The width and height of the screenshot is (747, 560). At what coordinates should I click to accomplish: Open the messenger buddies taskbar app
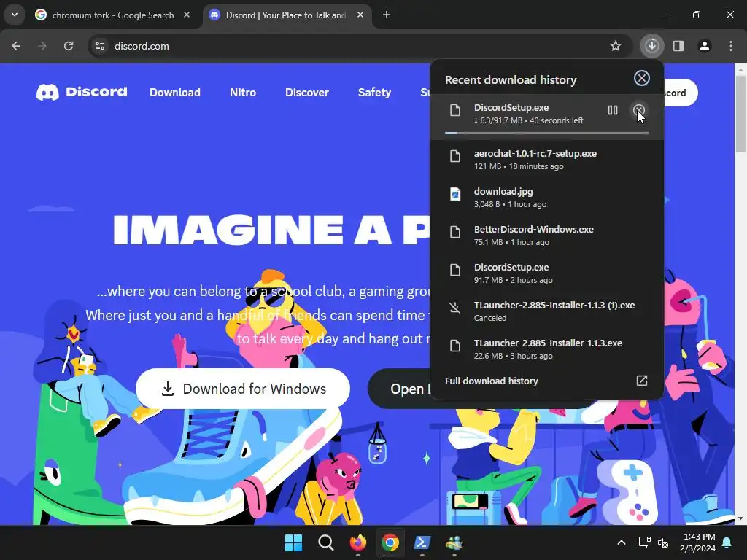(454, 542)
